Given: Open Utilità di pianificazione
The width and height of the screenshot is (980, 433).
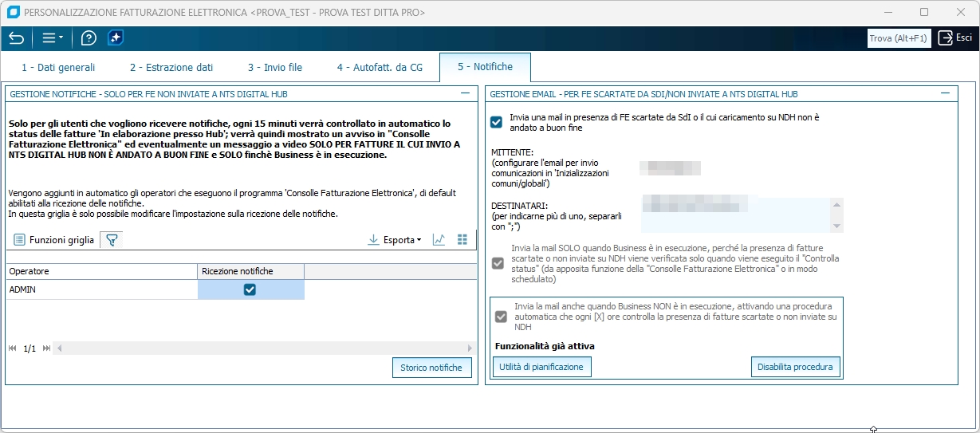Looking at the screenshot, I should 541,367.
